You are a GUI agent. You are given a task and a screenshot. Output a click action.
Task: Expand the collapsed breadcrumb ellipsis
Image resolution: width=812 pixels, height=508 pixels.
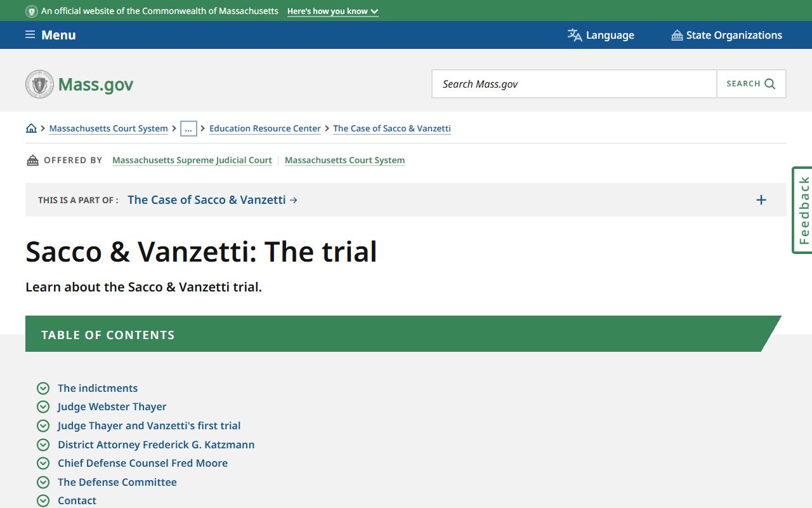click(188, 128)
